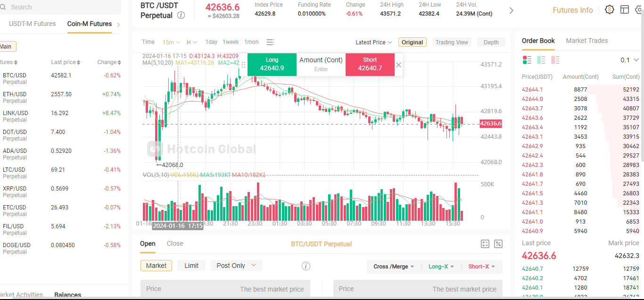The width and height of the screenshot is (644, 300).
Task: Open the H hourly interval dropdown
Action: (x=192, y=42)
